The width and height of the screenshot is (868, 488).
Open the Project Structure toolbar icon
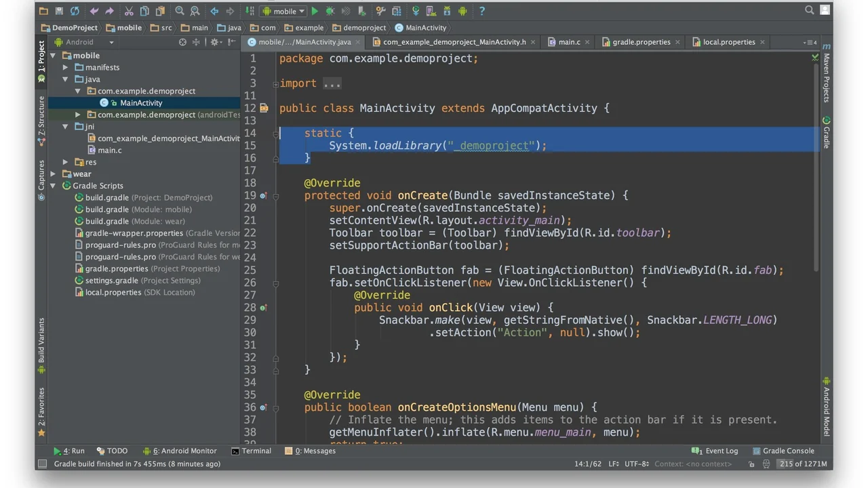click(397, 11)
